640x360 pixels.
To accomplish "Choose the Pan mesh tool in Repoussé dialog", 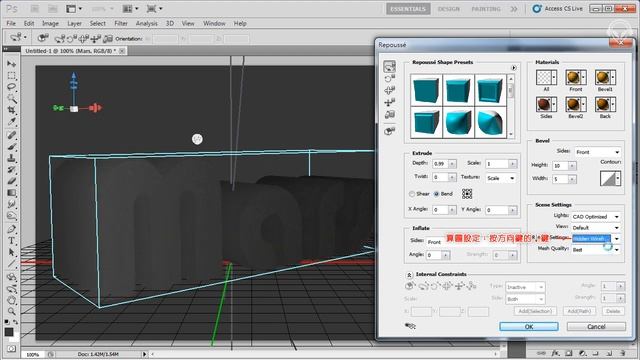I will pos(389,90).
